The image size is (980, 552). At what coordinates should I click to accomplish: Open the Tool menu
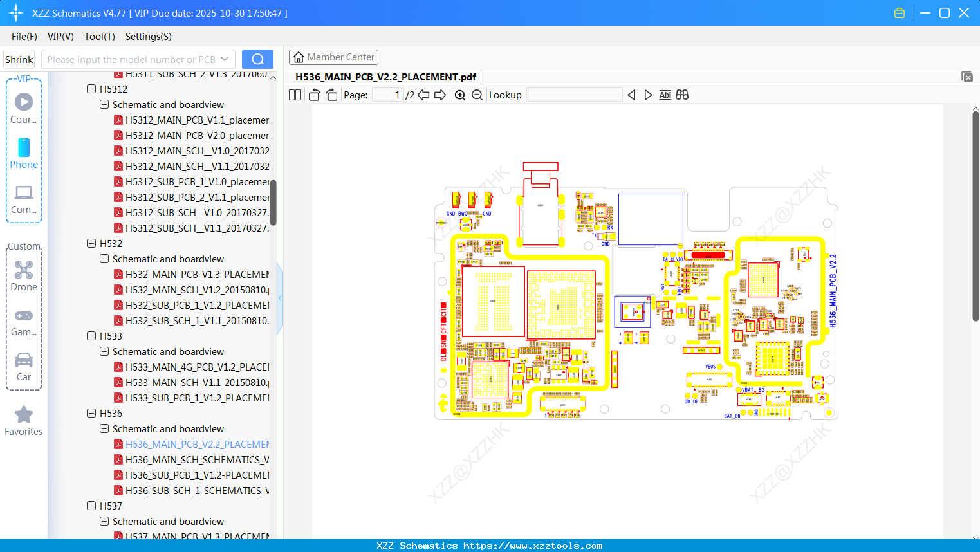tap(99, 37)
